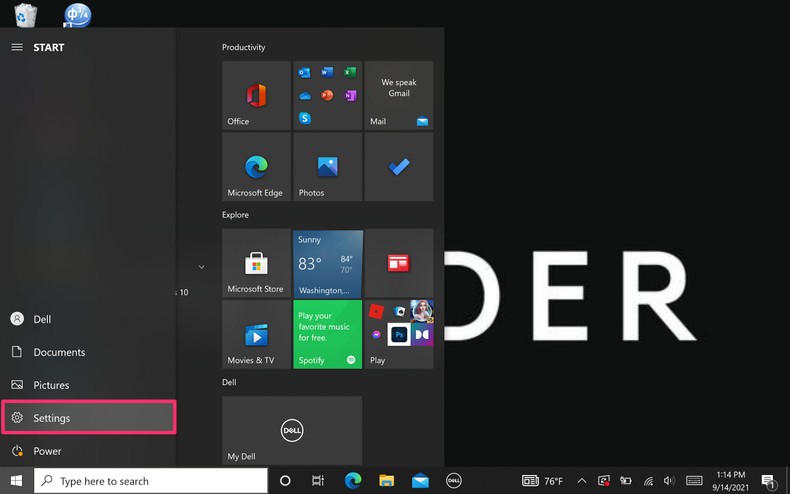Screen dimensions: 790x494
Task: Collapse Start menu with hamburger icon
Action: 17,47
